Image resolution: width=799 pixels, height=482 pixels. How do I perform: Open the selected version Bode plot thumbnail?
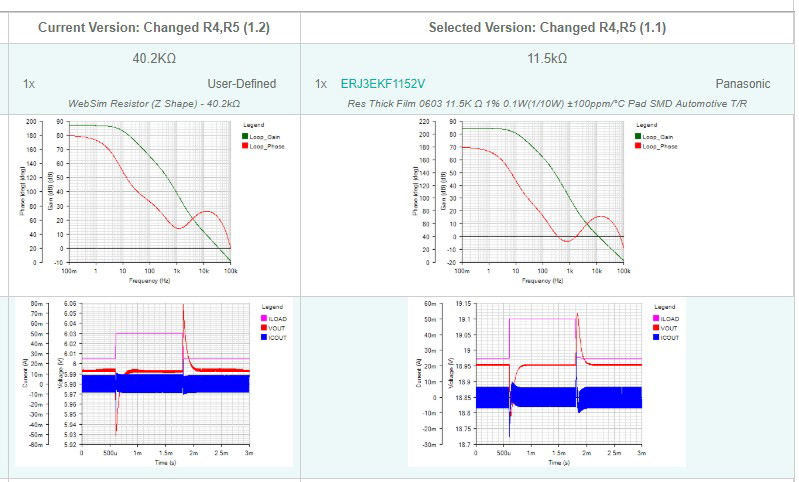coord(547,201)
